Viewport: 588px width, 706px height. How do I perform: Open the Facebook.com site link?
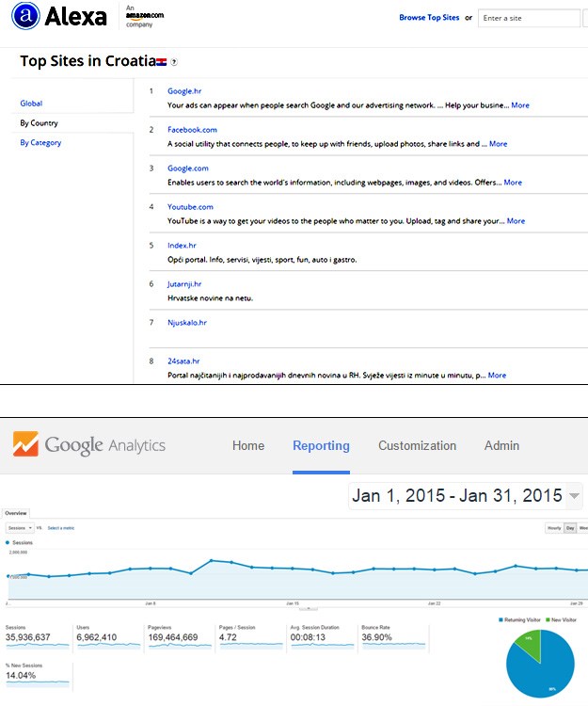[192, 130]
